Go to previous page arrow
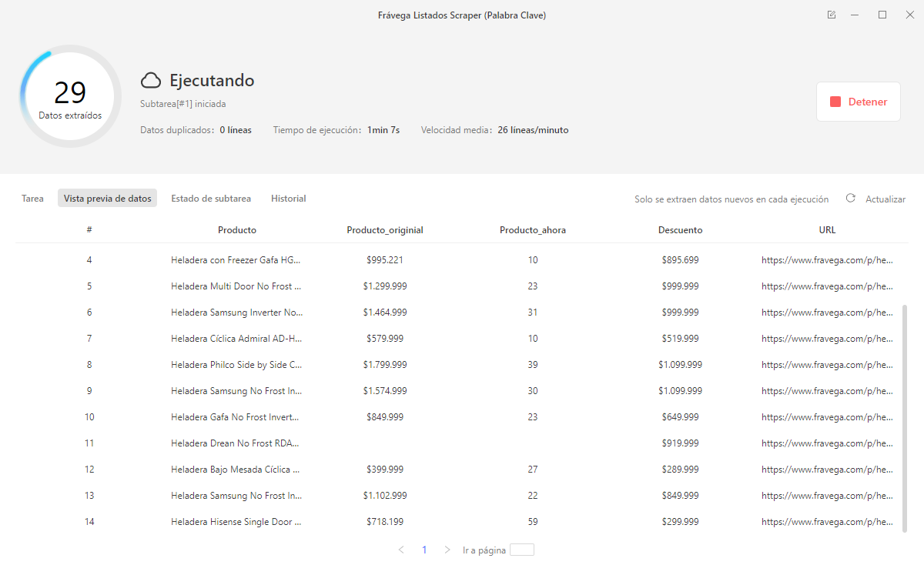The width and height of the screenshot is (924, 565). (401, 550)
